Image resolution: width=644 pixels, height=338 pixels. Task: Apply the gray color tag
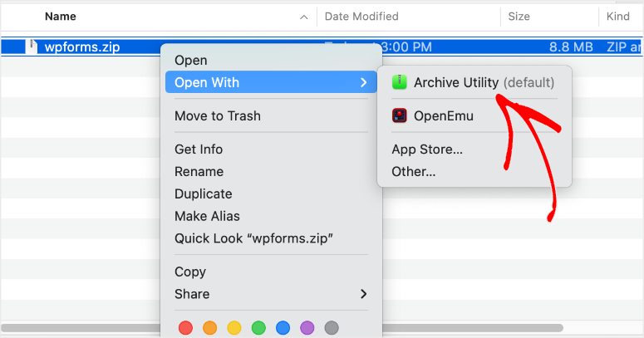click(x=332, y=328)
